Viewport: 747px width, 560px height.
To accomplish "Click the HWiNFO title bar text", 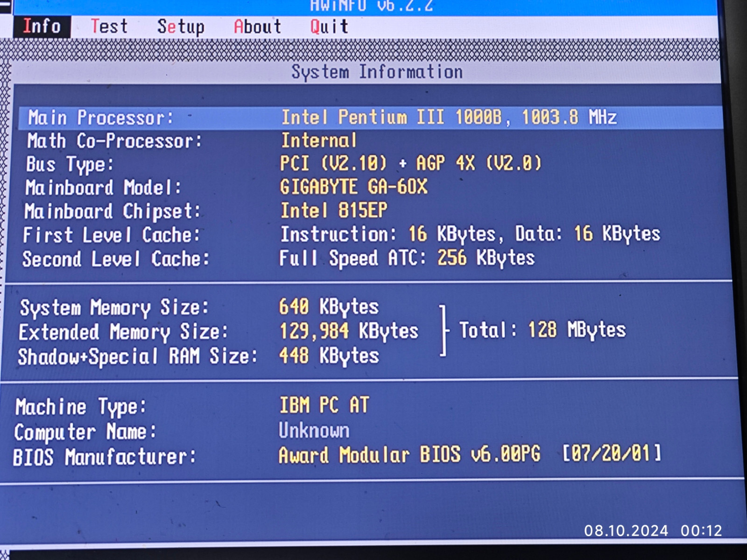I will [x=372, y=6].
